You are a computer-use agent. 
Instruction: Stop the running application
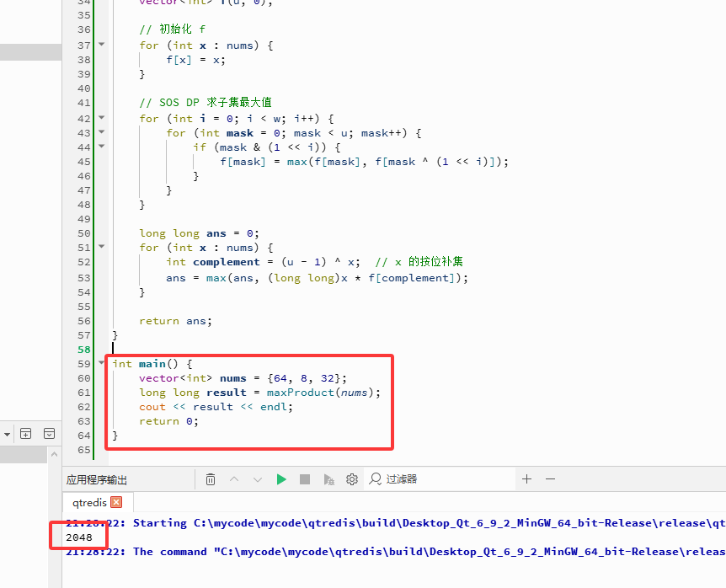click(305, 479)
